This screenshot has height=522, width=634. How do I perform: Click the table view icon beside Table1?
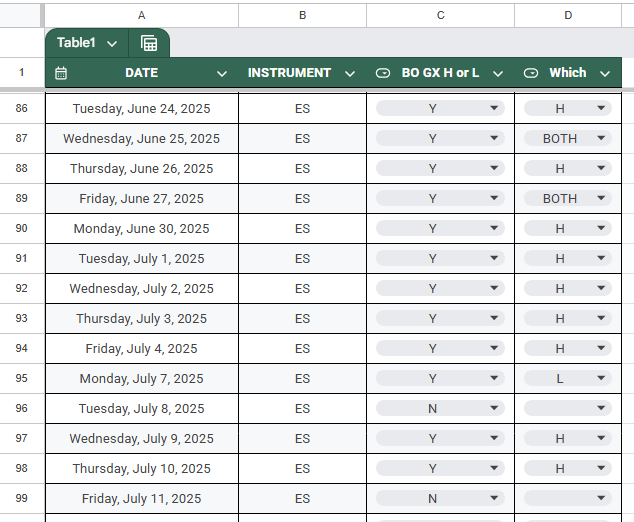[x=149, y=43]
